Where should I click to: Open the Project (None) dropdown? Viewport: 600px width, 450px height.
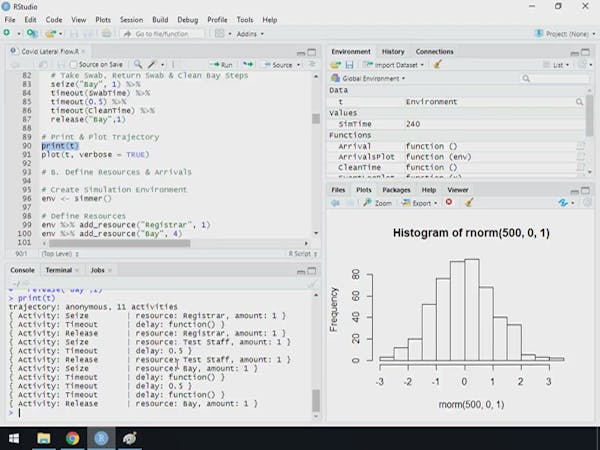tap(565, 34)
